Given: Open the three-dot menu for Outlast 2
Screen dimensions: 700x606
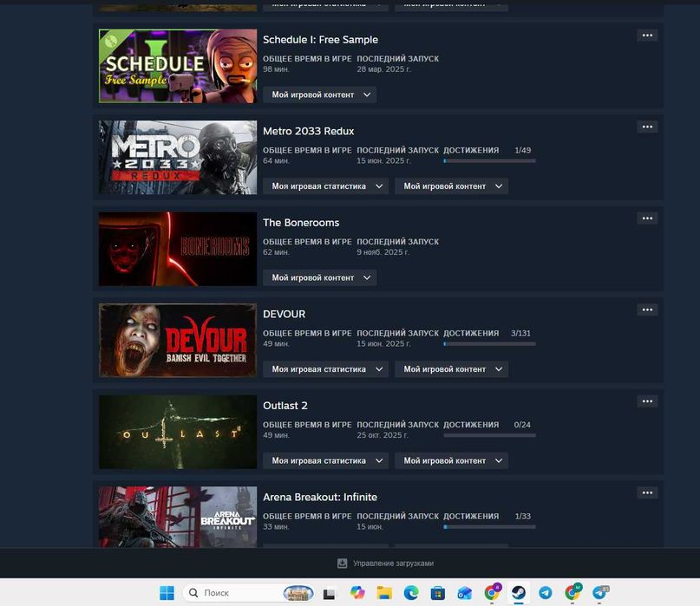Looking at the screenshot, I should (647, 401).
